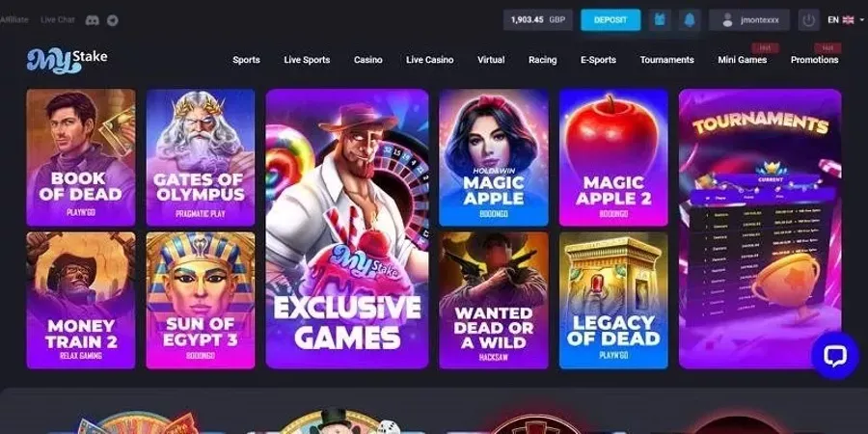
Task: Open the Live Chat link
Action: click(x=58, y=19)
